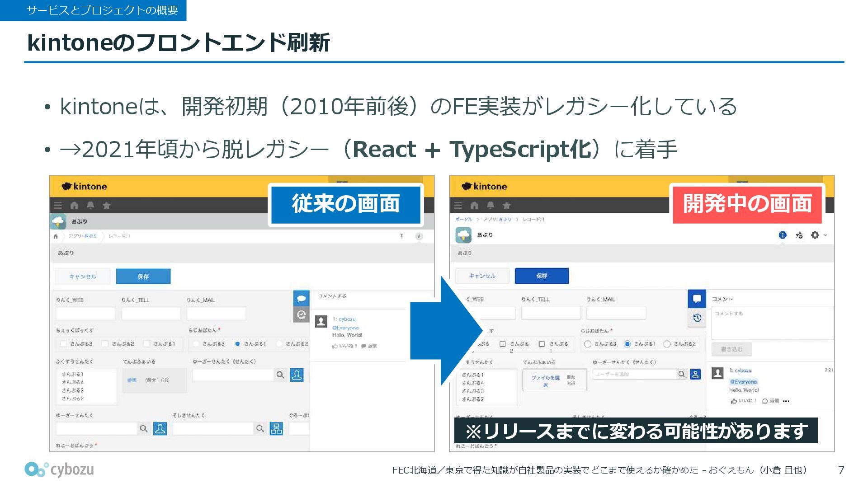Open the history clock icon in the 開発中 screen
The image size is (868, 488).
697,318
